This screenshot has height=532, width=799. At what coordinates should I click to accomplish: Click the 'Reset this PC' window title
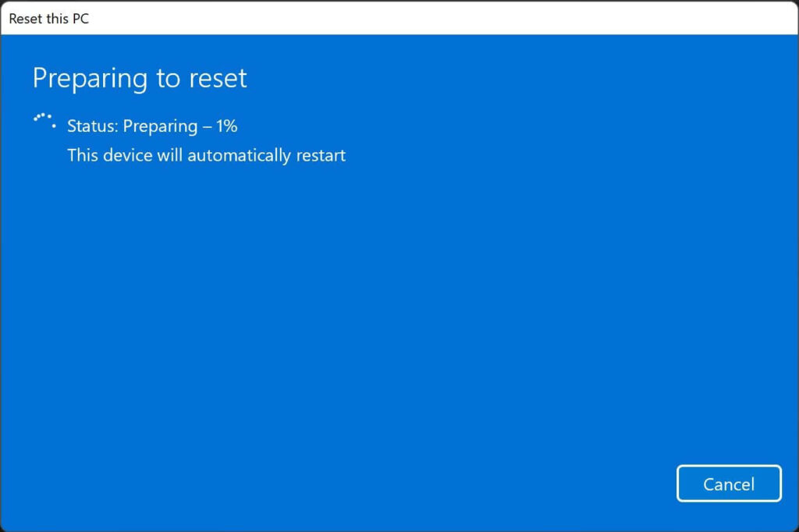click(x=49, y=19)
